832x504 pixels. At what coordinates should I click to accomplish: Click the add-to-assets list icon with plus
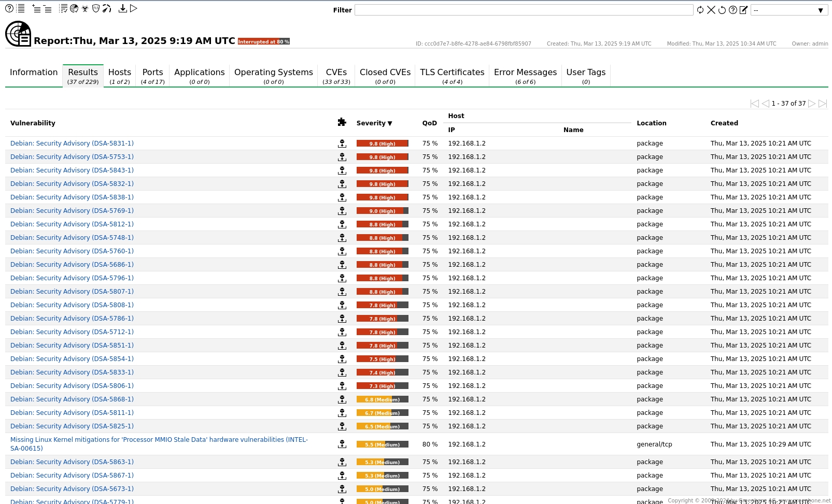coord(36,8)
